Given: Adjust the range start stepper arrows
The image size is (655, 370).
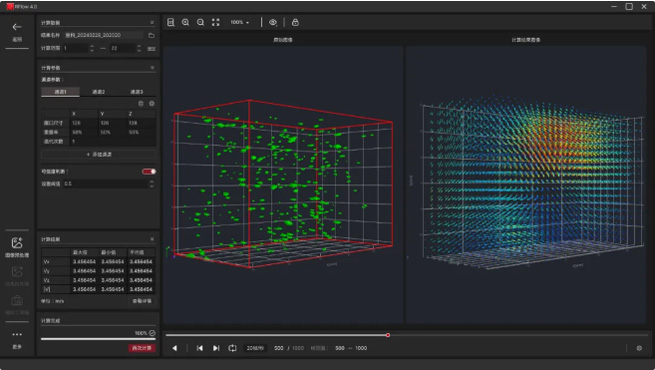Looking at the screenshot, I should pos(92,48).
